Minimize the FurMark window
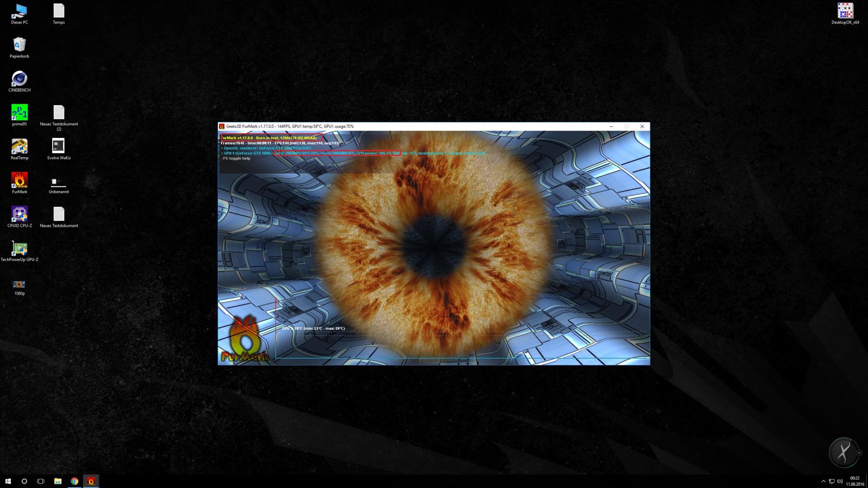The height and width of the screenshot is (488, 868). point(611,126)
